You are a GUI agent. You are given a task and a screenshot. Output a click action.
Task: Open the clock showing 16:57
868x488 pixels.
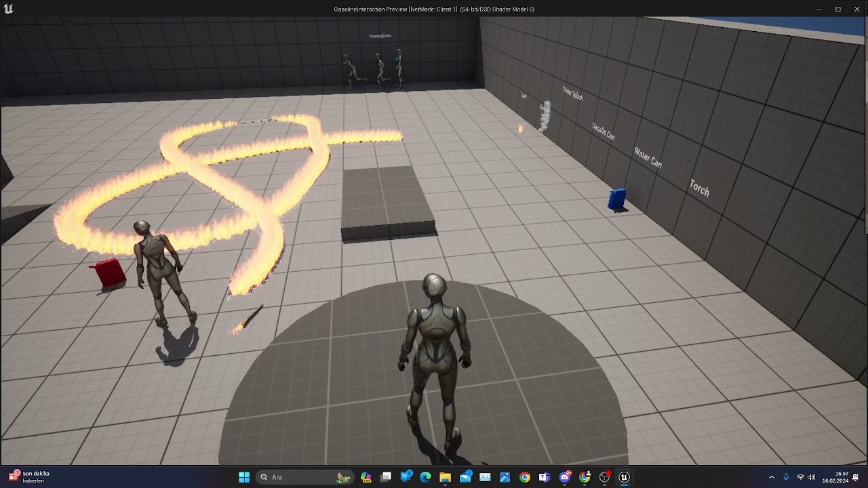(835, 477)
